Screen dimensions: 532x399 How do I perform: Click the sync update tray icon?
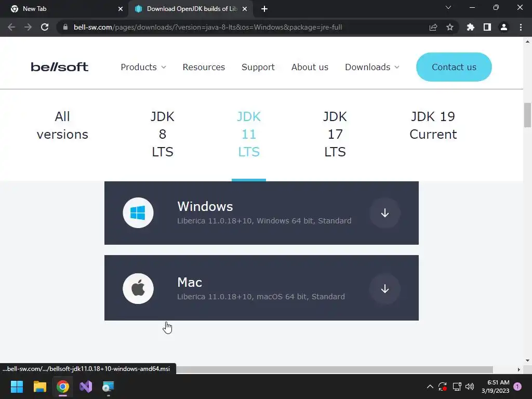click(x=443, y=387)
